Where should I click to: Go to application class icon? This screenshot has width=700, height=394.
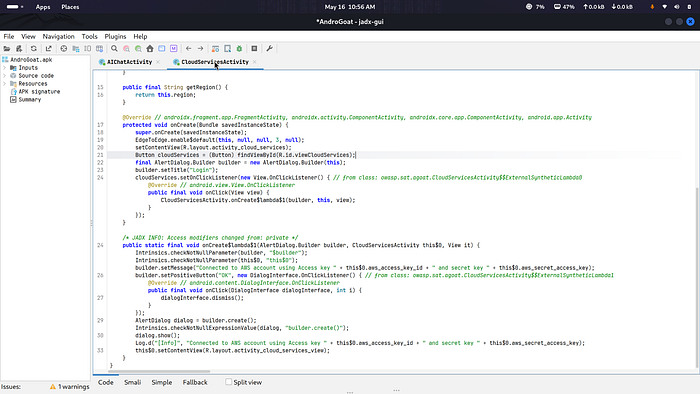[162, 49]
